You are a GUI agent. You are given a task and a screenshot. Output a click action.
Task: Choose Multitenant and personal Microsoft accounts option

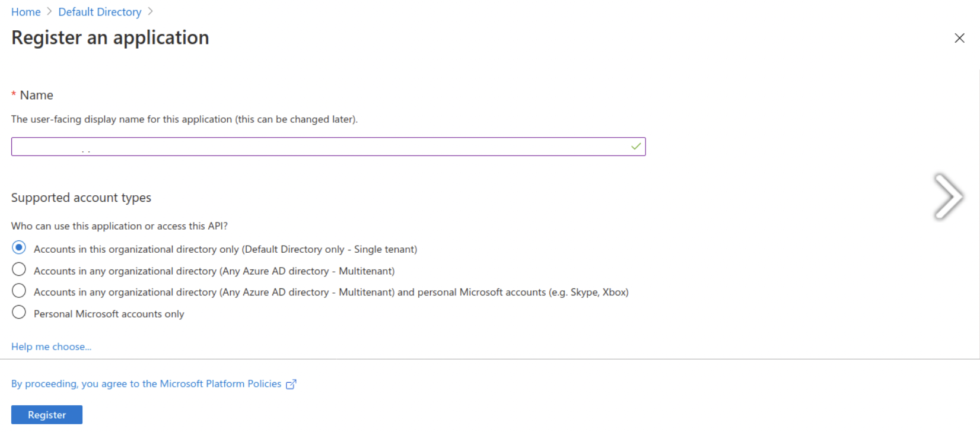pyautogui.click(x=19, y=291)
